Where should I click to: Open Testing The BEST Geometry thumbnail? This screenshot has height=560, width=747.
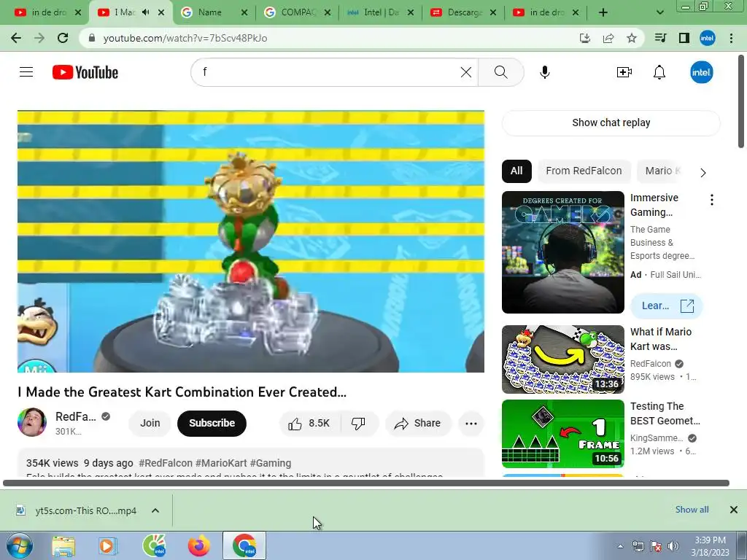[562, 434]
